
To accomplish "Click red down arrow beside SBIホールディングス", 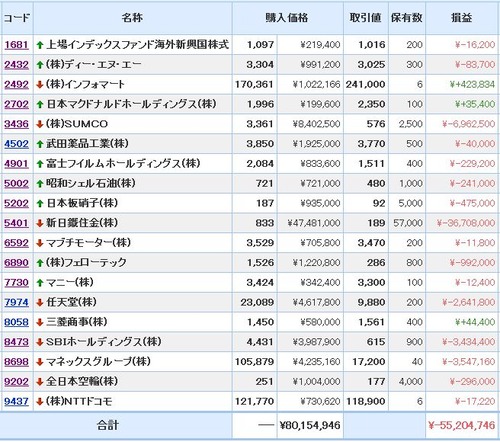I will pos(40,342).
